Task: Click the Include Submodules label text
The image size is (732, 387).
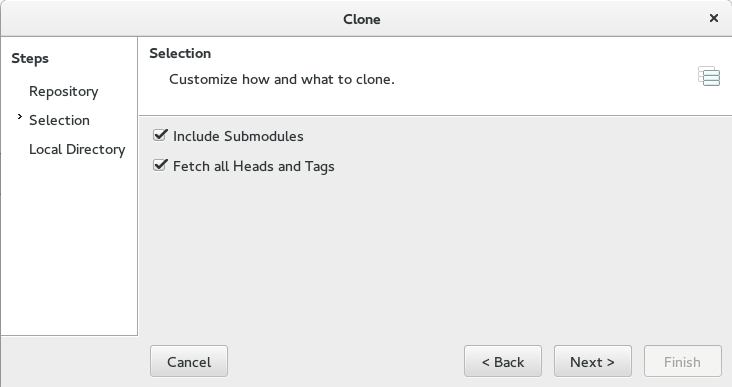Action: tap(238, 136)
